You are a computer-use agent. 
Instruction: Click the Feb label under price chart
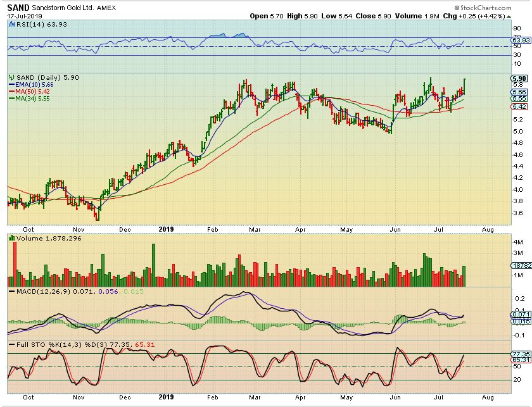212,230
